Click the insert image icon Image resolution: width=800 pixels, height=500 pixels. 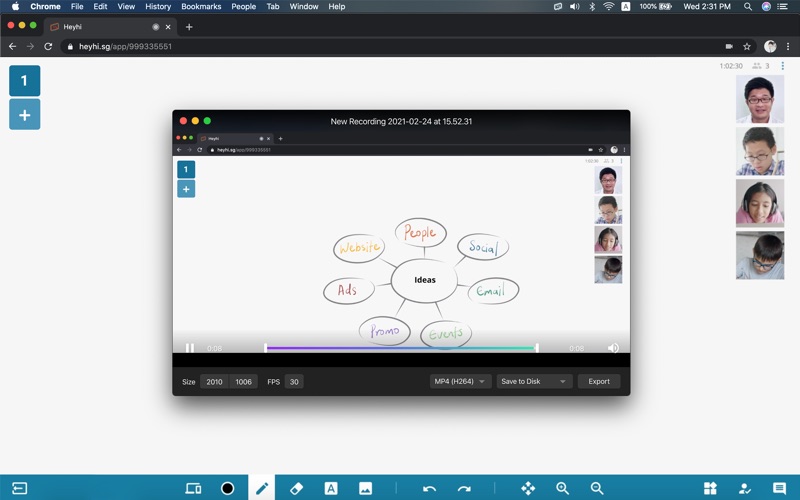(365, 488)
